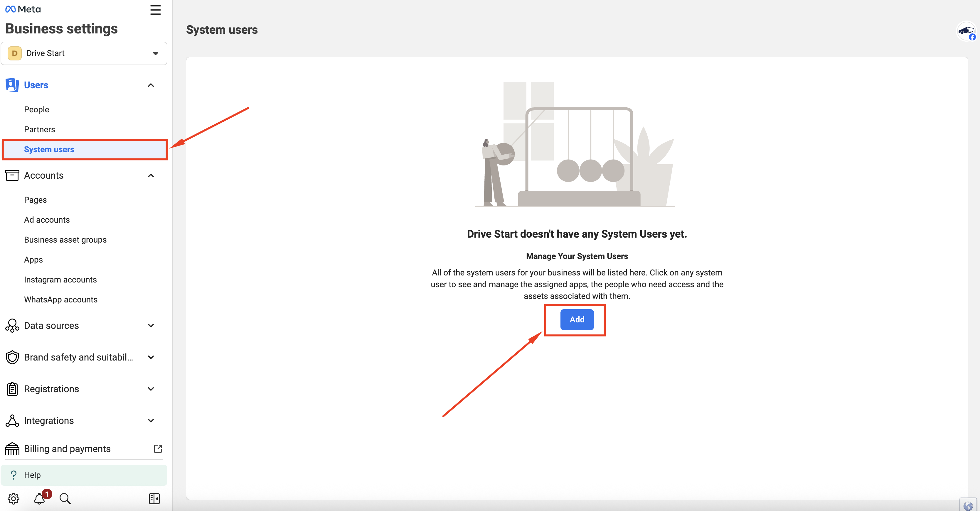Open the Drive Start business dropdown

coord(84,53)
